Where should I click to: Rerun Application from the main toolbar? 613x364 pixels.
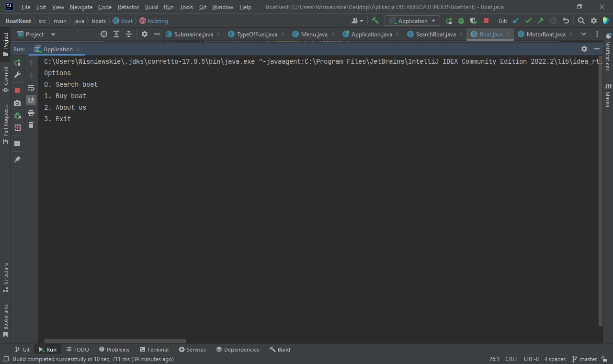coord(449,21)
